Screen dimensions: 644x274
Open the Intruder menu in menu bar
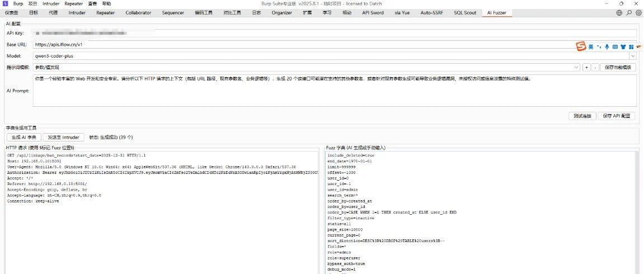click(51, 3)
